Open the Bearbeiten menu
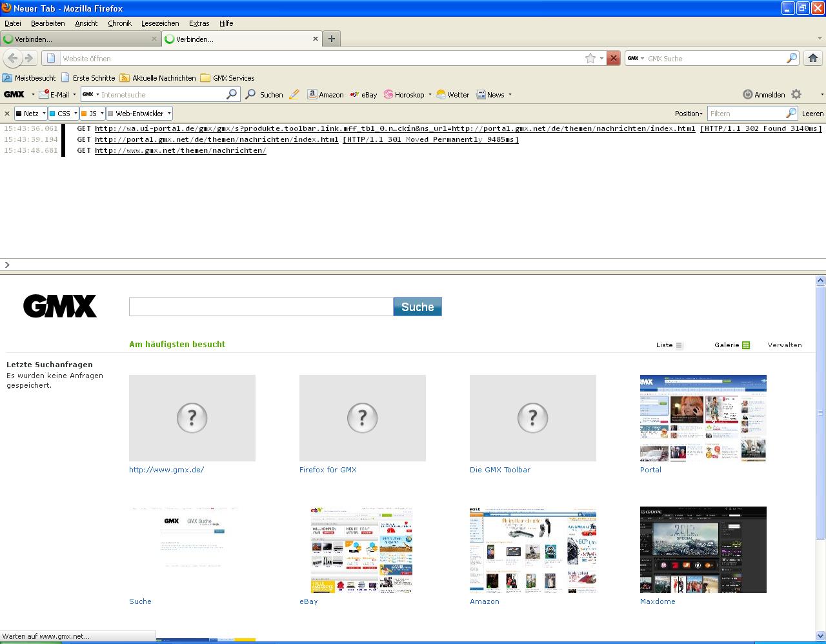The height and width of the screenshot is (644, 826). (x=48, y=23)
